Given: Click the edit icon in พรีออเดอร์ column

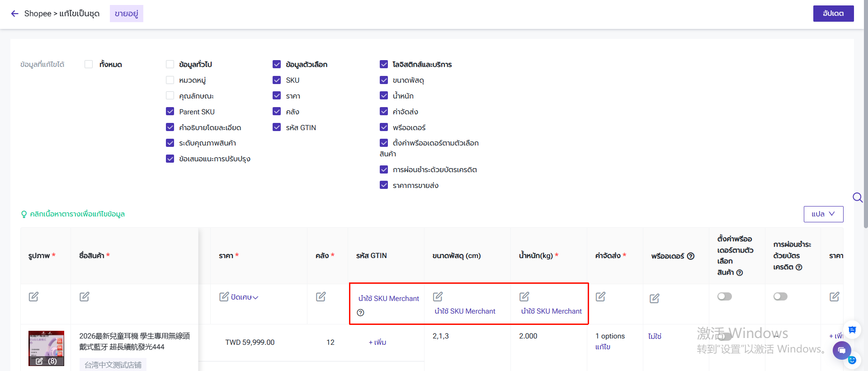Looking at the screenshot, I should click(x=654, y=298).
